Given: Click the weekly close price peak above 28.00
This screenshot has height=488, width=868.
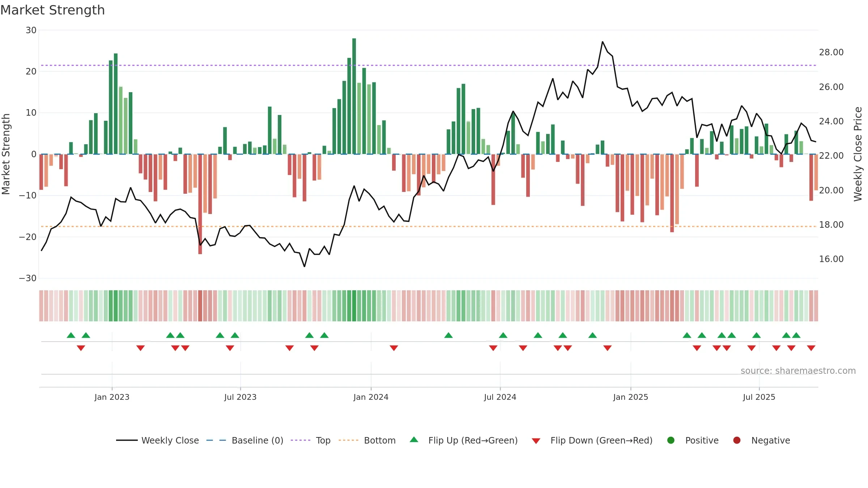Looking at the screenshot, I should click(603, 42).
